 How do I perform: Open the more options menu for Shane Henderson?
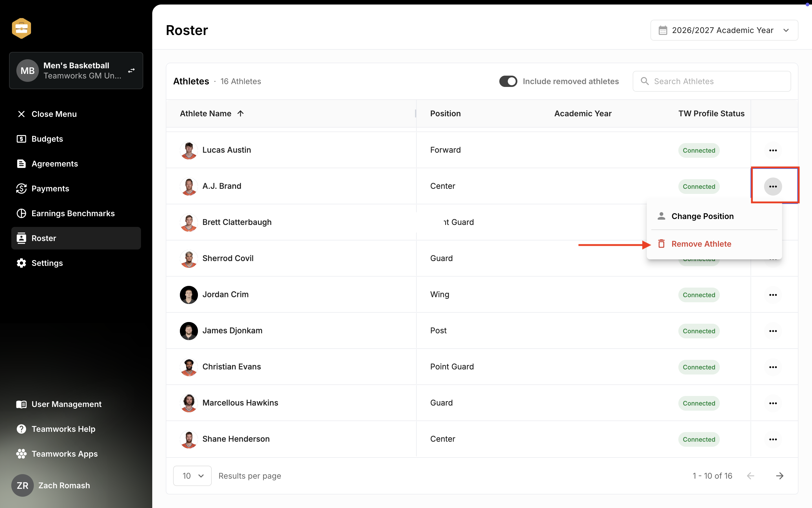(773, 439)
